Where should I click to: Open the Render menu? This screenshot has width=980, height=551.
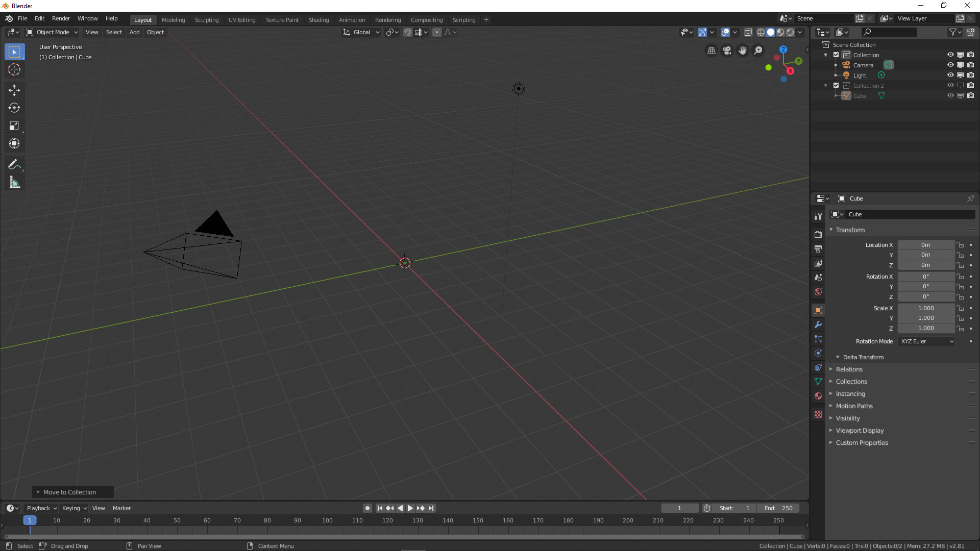point(61,18)
